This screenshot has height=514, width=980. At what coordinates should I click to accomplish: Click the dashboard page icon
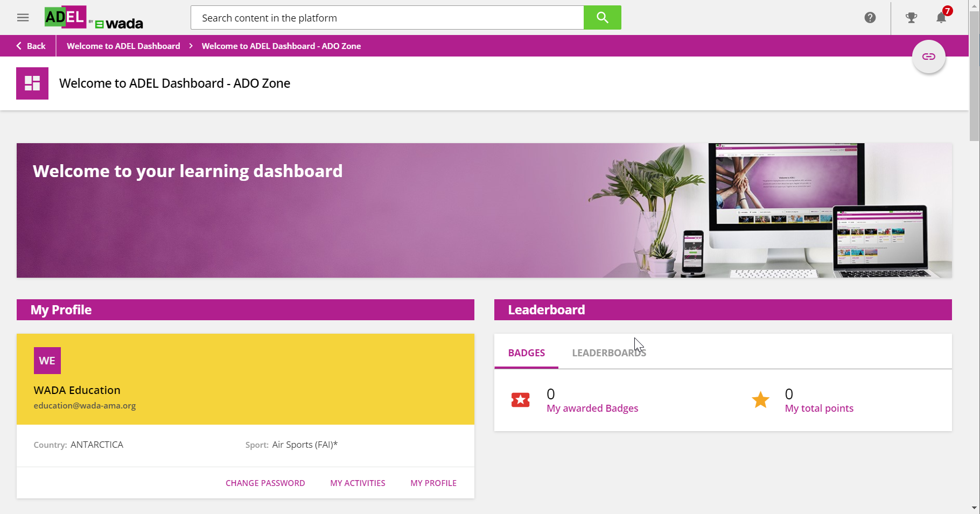[32, 83]
